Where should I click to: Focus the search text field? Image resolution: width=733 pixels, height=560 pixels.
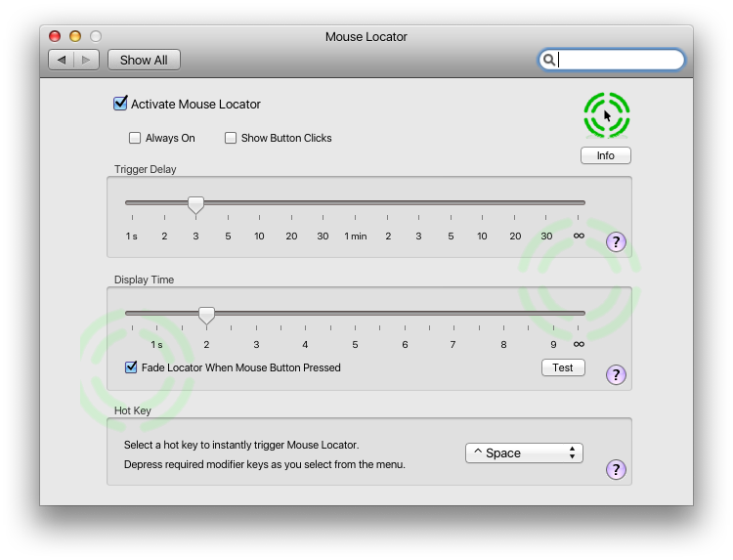(x=619, y=60)
